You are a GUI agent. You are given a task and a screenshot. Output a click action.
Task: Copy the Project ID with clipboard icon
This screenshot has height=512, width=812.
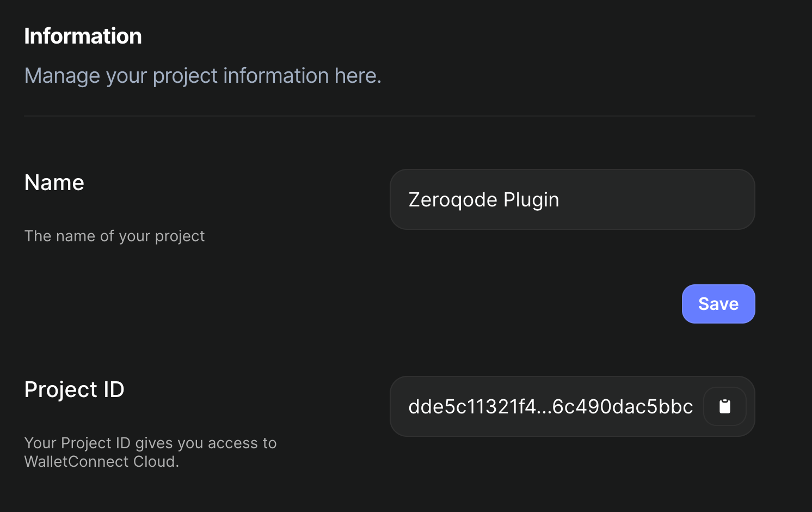(x=724, y=406)
